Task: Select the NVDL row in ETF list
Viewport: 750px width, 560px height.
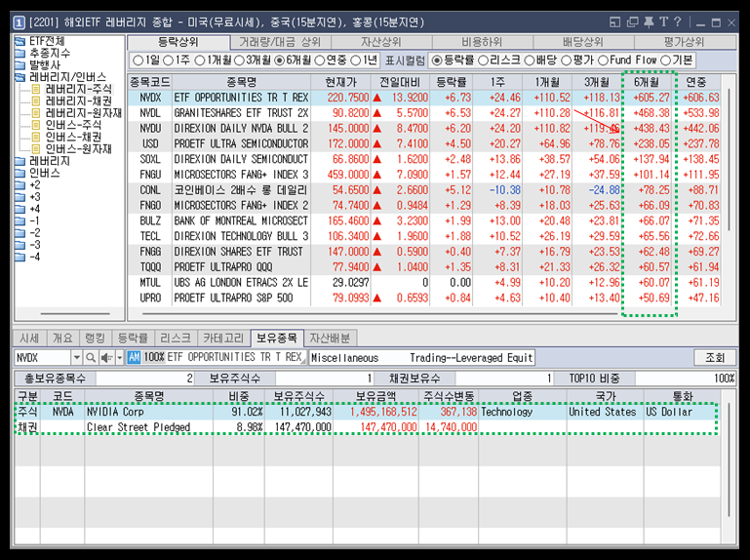Action: (424, 113)
